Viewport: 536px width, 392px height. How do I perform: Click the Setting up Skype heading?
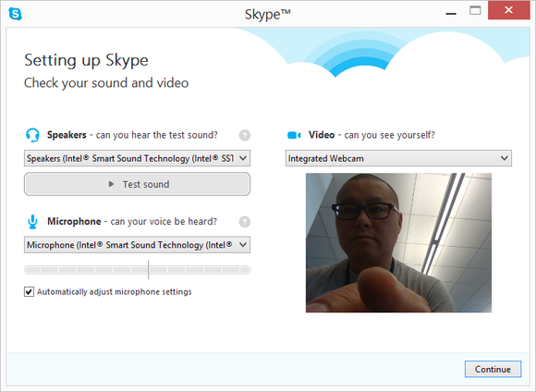(x=86, y=60)
